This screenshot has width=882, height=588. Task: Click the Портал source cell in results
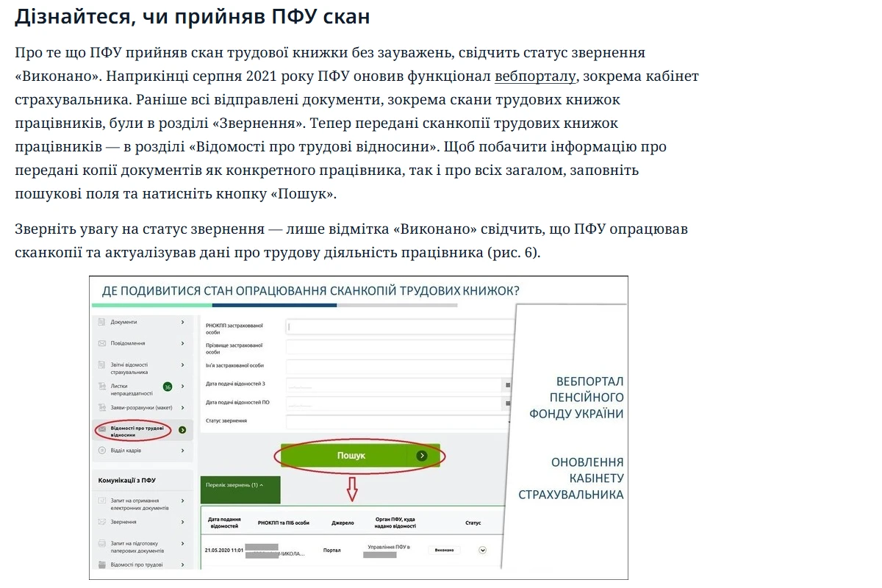click(x=332, y=550)
